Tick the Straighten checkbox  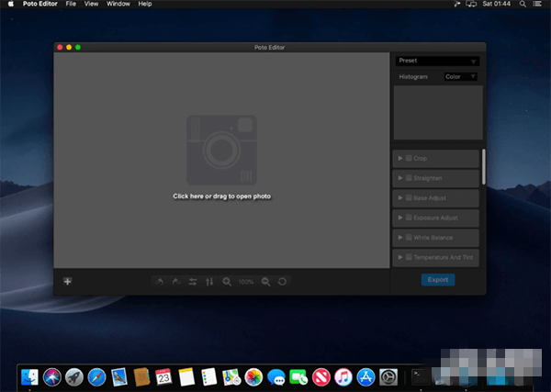pos(409,178)
